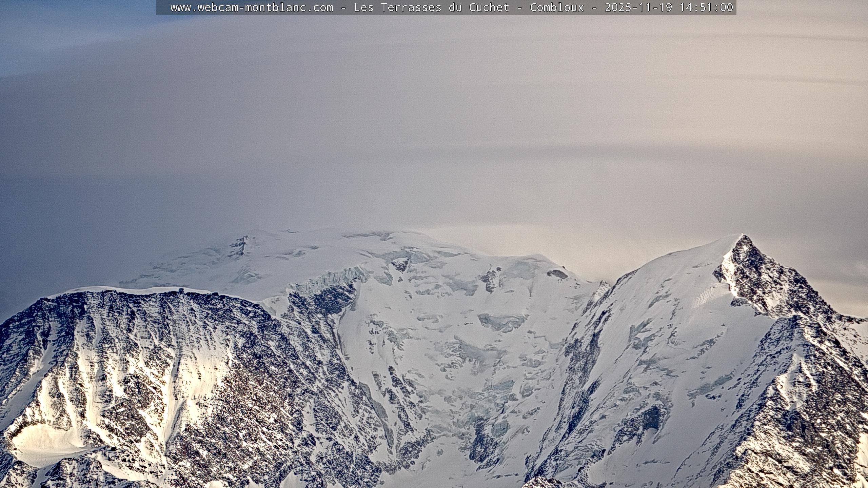The image size is (868, 488).
Task: Click the 2025-11-19 date in the caption
Action: pyautogui.click(x=638, y=7)
